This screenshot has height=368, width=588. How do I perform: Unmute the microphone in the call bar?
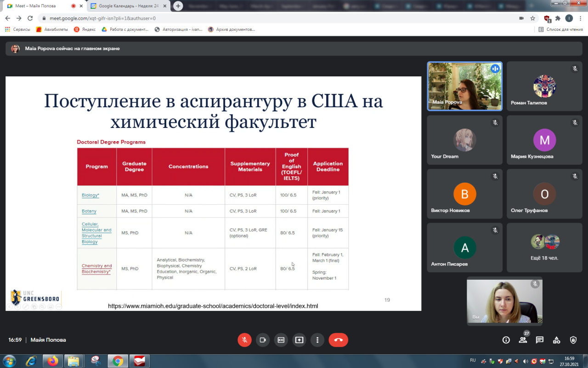(x=244, y=340)
